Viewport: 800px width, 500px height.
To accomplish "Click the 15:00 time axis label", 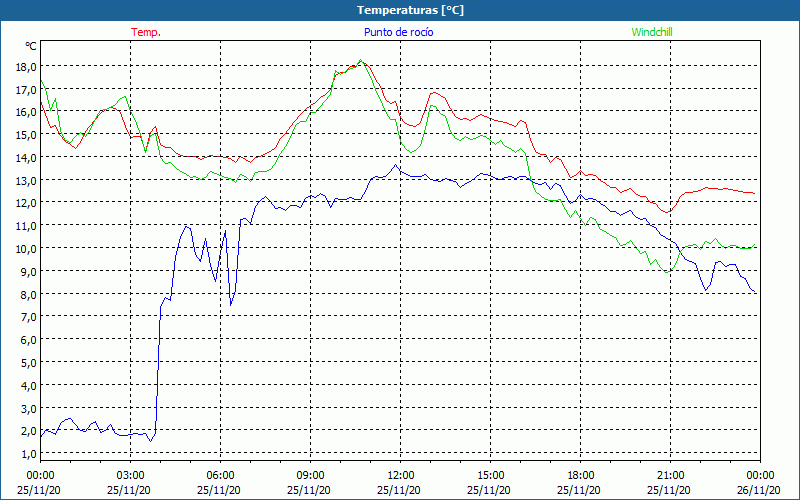I will (490, 476).
